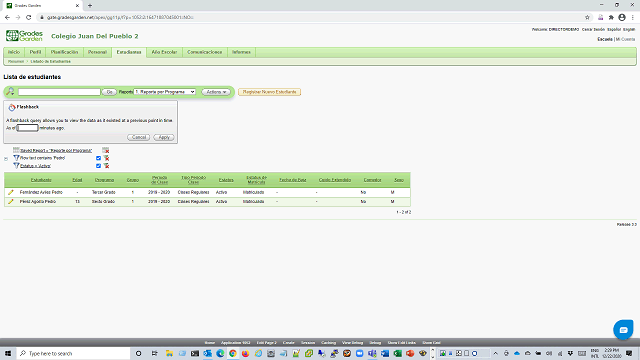Click Registrar Nuevo Estudiante button
The height and width of the screenshot is (360, 640).
(269, 92)
